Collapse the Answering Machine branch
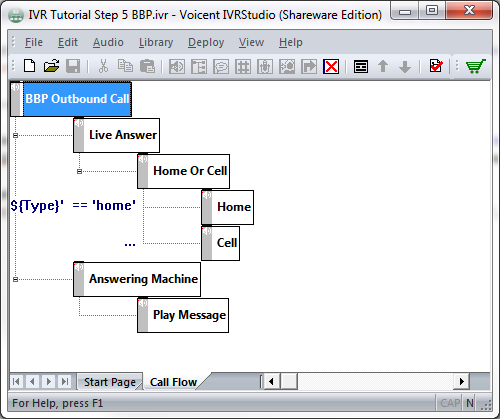 [x=15, y=280]
